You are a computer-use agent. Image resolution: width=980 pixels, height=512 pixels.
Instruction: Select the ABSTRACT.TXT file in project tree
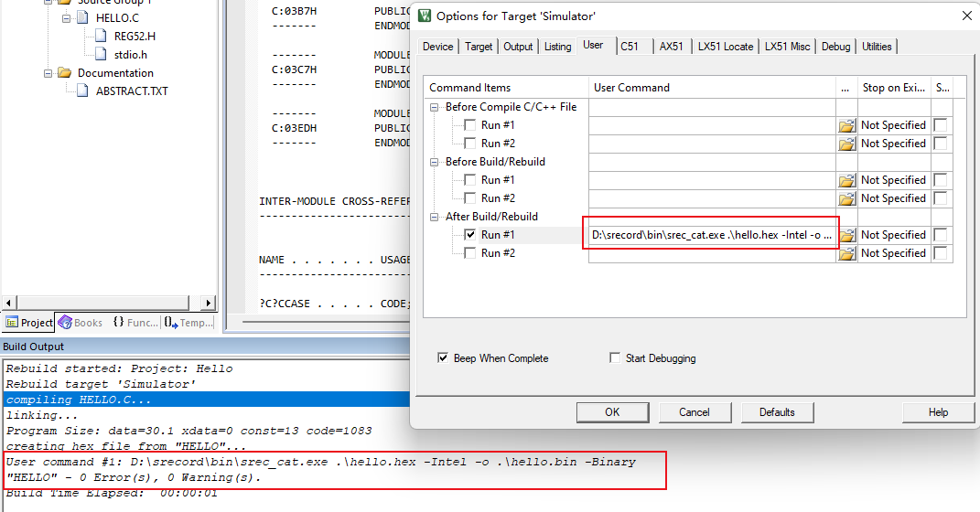[132, 91]
